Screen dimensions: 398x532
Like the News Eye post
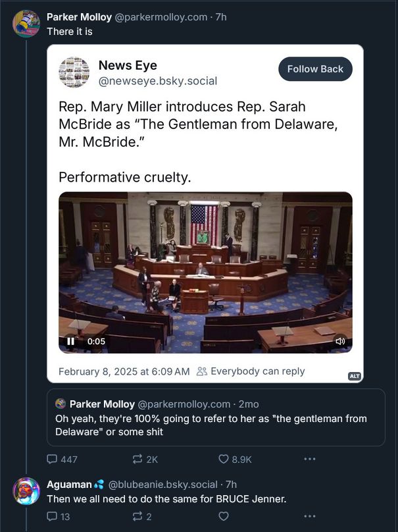point(224,461)
